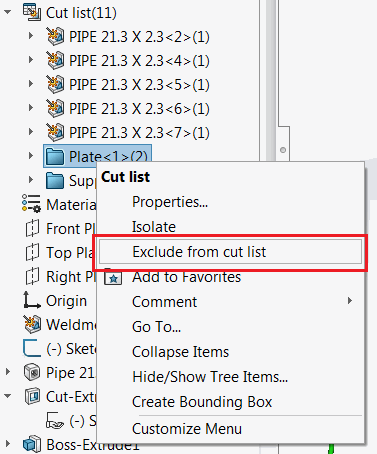Viewport: 377px width, 454px height.
Task: Click the Weldment feature icon
Action: (x=32, y=324)
